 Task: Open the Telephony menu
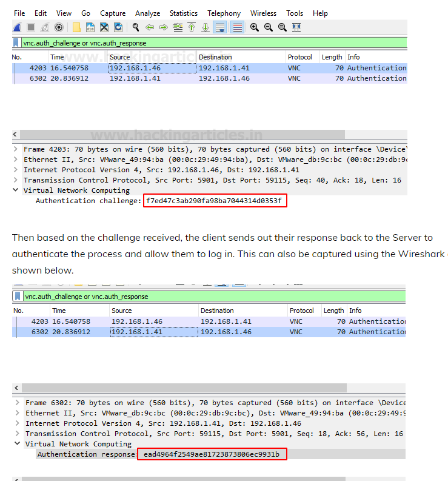pos(224,13)
